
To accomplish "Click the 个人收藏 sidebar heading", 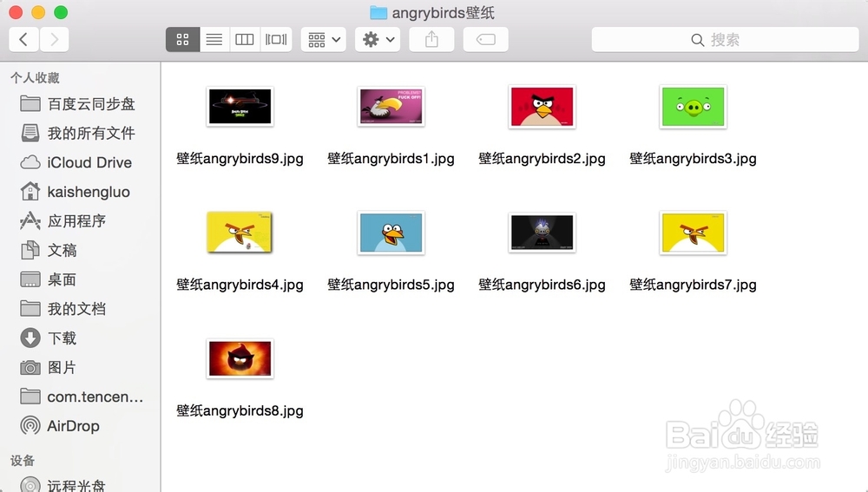I will (x=35, y=78).
